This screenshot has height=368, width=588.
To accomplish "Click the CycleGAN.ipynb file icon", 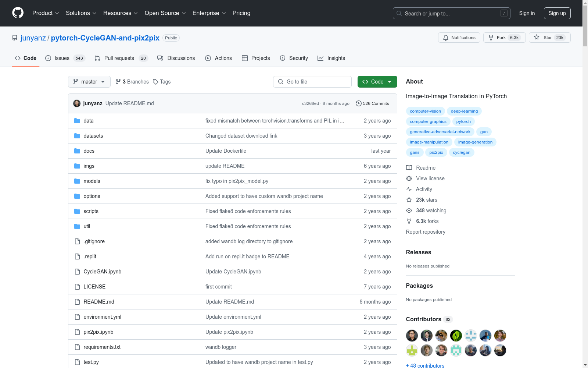I will pyautogui.click(x=77, y=272).
